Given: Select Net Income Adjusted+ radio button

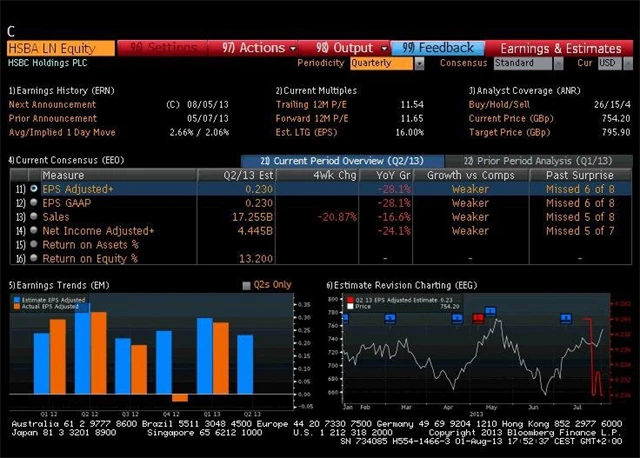Looking at the screenshot, I should tap(34, 230).
